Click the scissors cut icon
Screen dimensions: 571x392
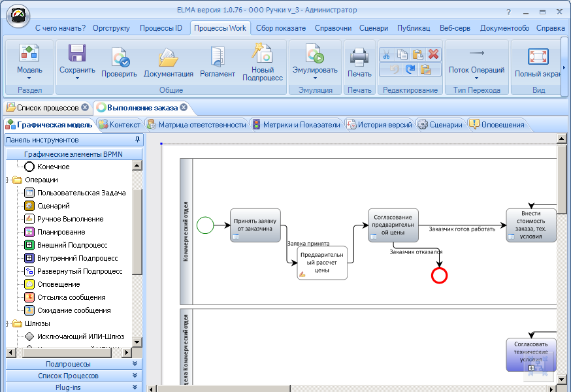coord(387,54)
